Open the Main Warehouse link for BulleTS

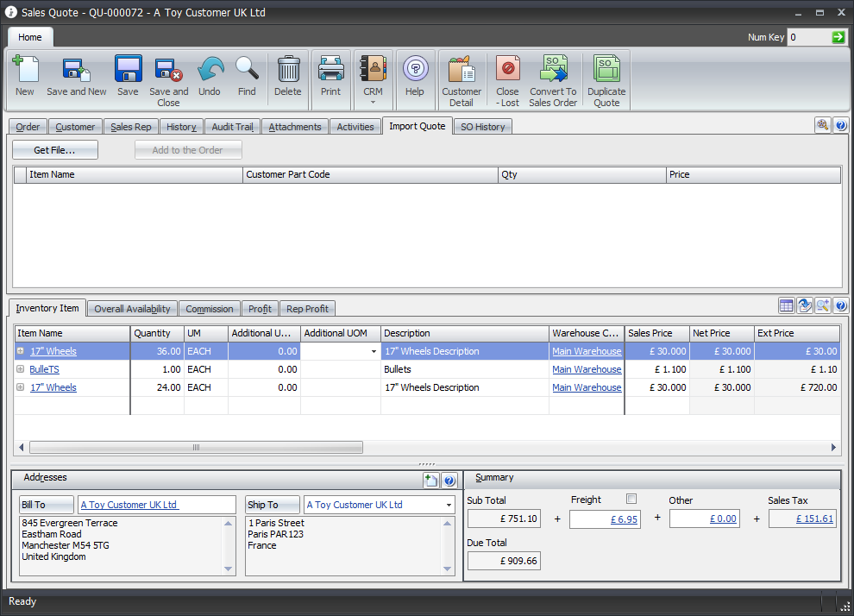(x=587, y=369)
